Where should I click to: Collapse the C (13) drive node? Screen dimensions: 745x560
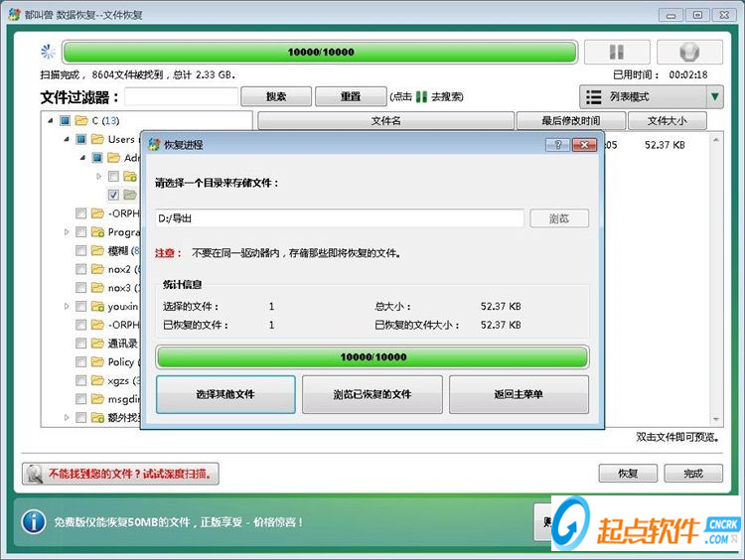[51, 121]
